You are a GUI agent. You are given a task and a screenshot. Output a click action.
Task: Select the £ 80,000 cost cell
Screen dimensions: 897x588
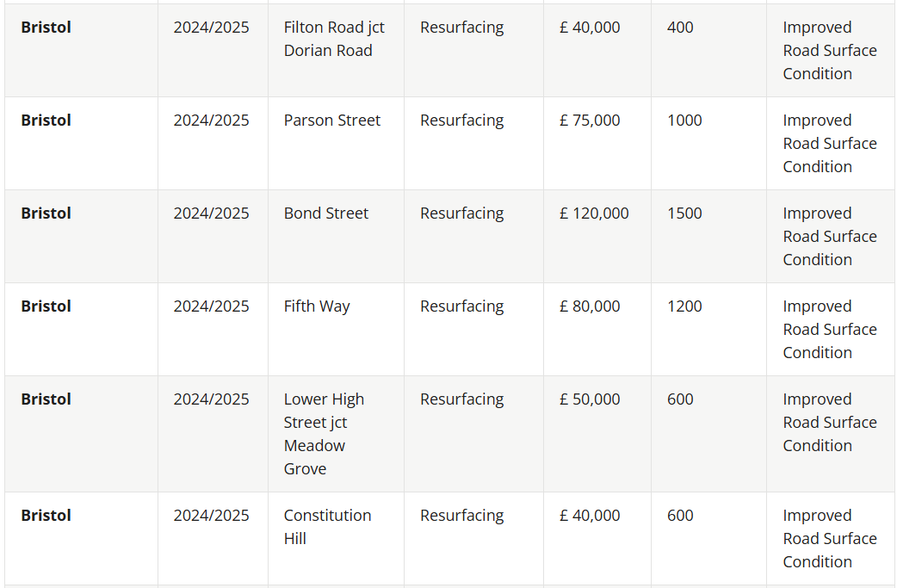590,306
